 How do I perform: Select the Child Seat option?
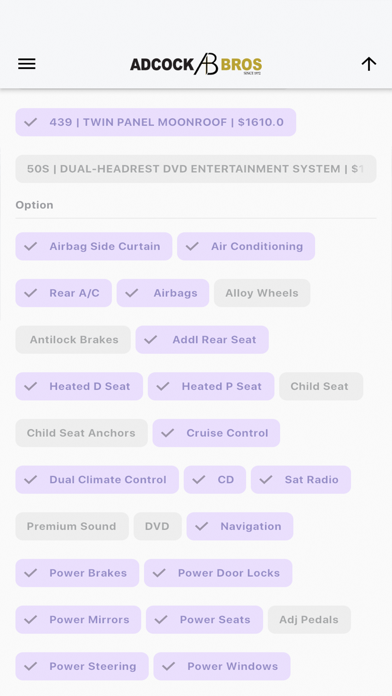click(x=321, y=386)
